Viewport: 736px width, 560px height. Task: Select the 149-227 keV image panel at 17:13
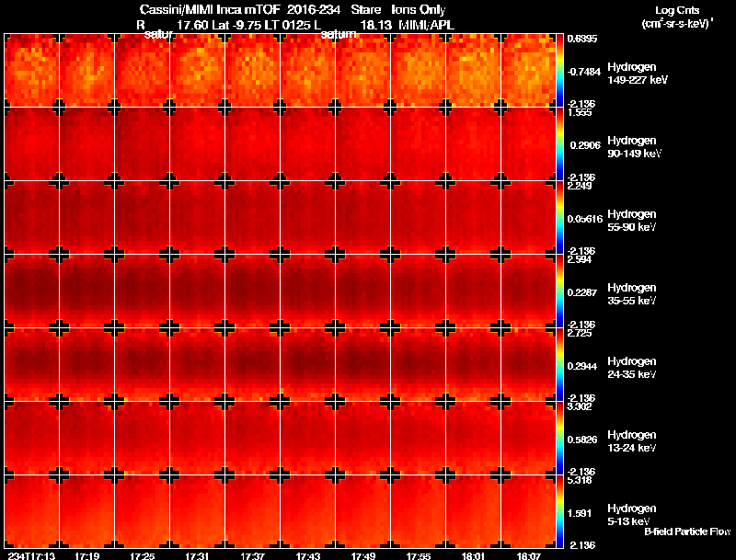pos(32,71)
